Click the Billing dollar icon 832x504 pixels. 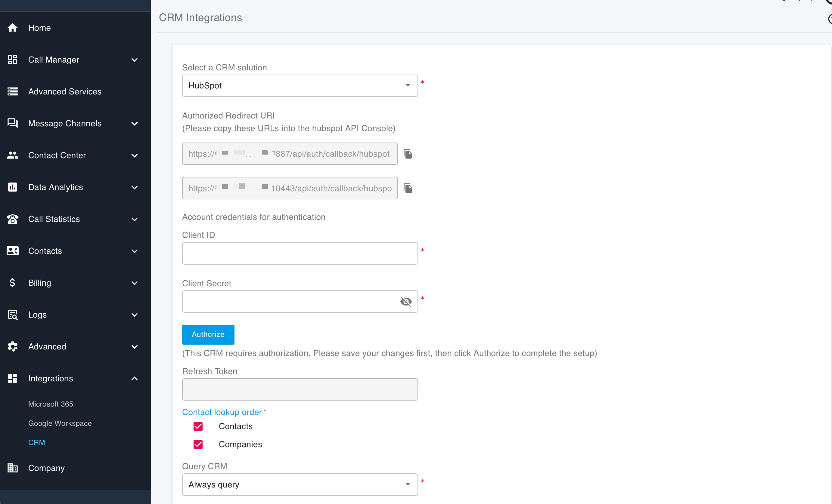tap(13, 283)
